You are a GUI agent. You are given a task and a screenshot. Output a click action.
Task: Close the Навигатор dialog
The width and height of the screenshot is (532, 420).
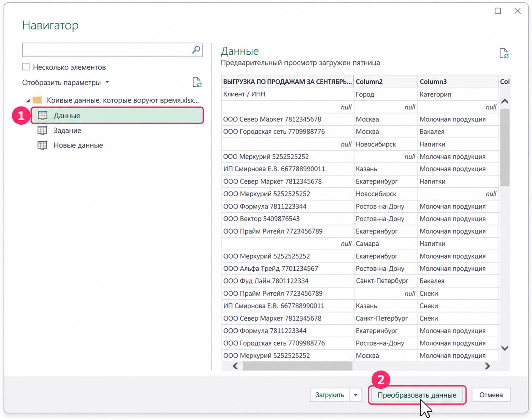(518, 11)
